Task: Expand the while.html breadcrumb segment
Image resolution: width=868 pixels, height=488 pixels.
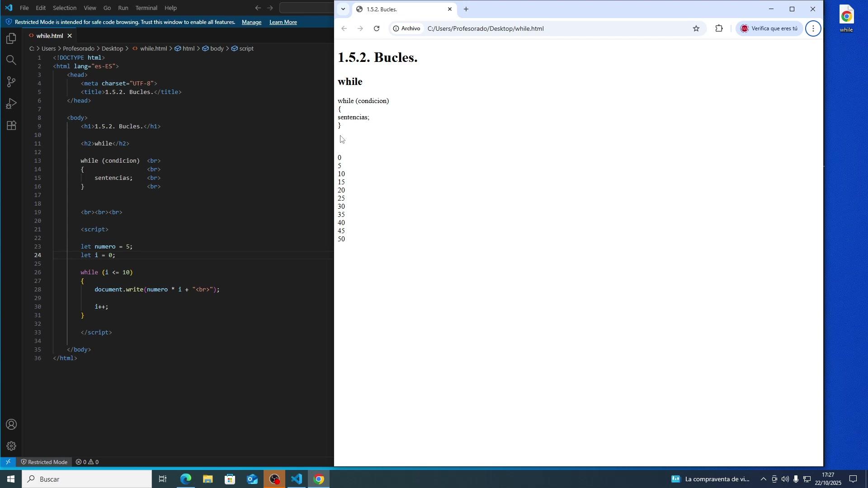Action: tap(150, 48)
